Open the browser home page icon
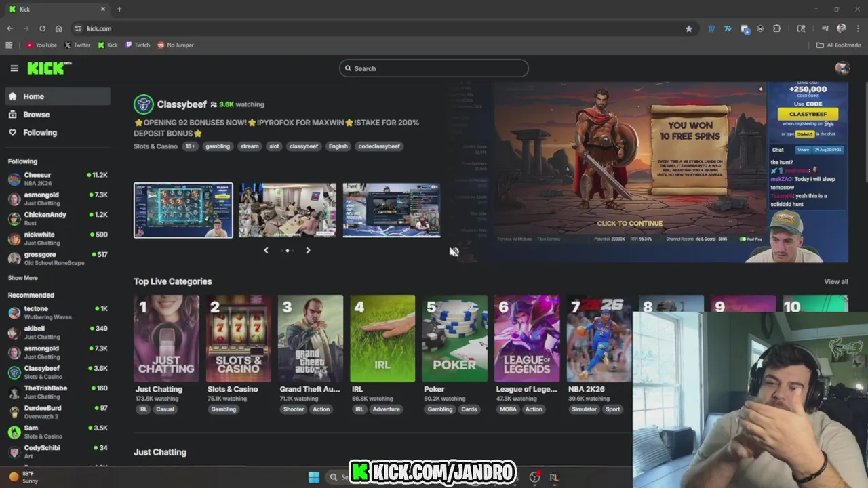The image size is (868, 488). (59, 28)
